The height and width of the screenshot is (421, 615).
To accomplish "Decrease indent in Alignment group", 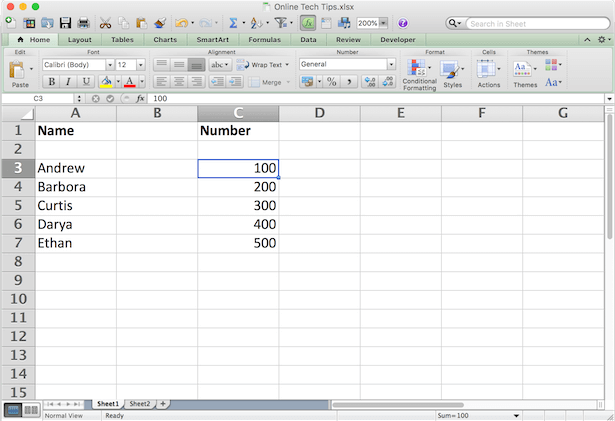I will tap(217, 82).
